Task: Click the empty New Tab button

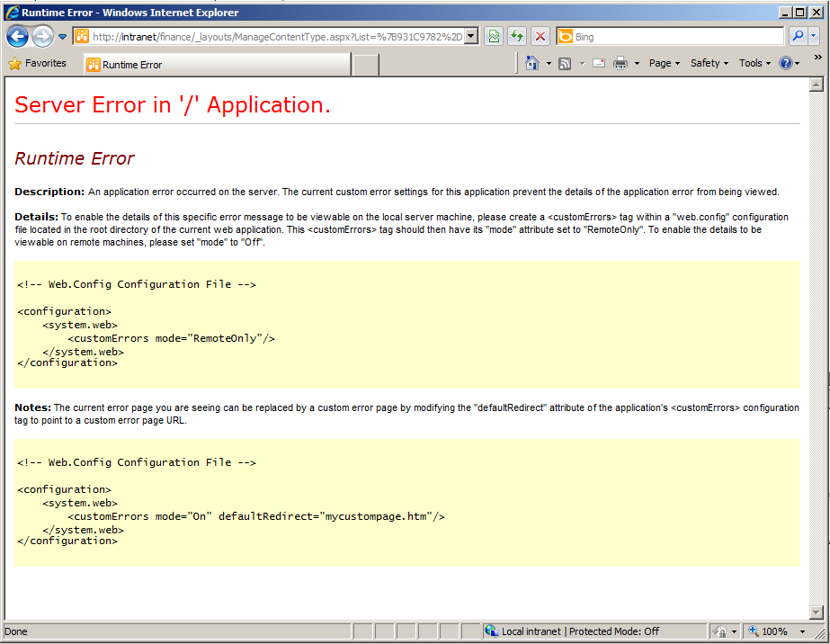Action: [x=365, y=65]
